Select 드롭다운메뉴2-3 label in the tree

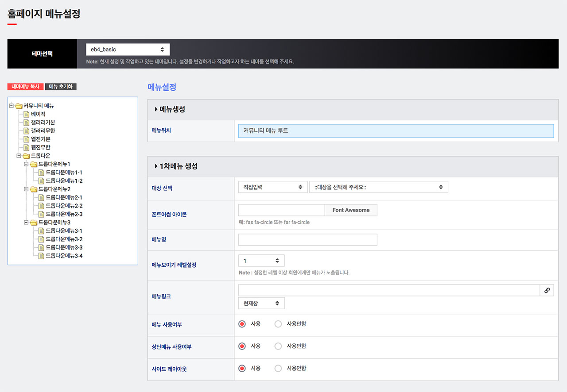[x=64, y=214]
